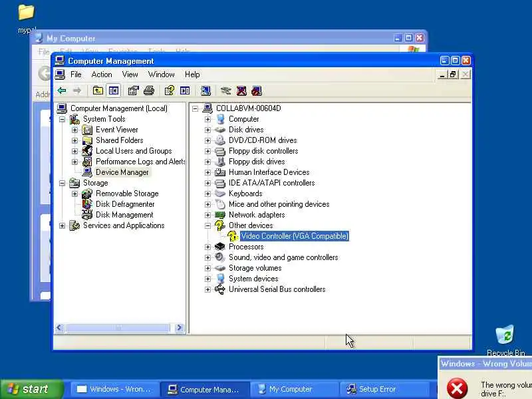
Task: Click the Shared Folders icon
Action: point(87,140)
